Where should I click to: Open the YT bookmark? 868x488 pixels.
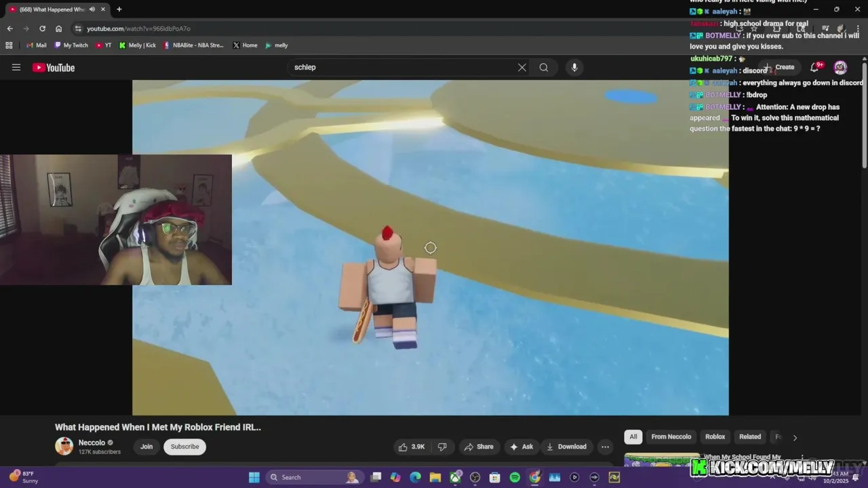point(104,45)
